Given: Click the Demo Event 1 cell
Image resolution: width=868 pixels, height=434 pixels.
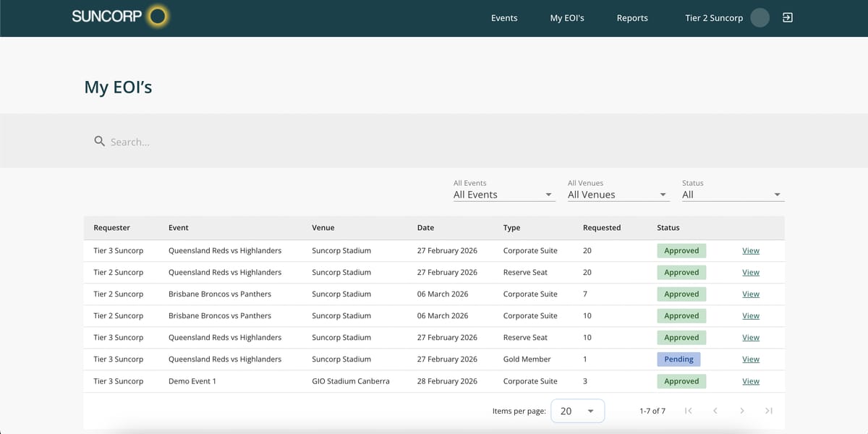Looking at the screenshot, I should pyautogui.click(x=192, y=381).
